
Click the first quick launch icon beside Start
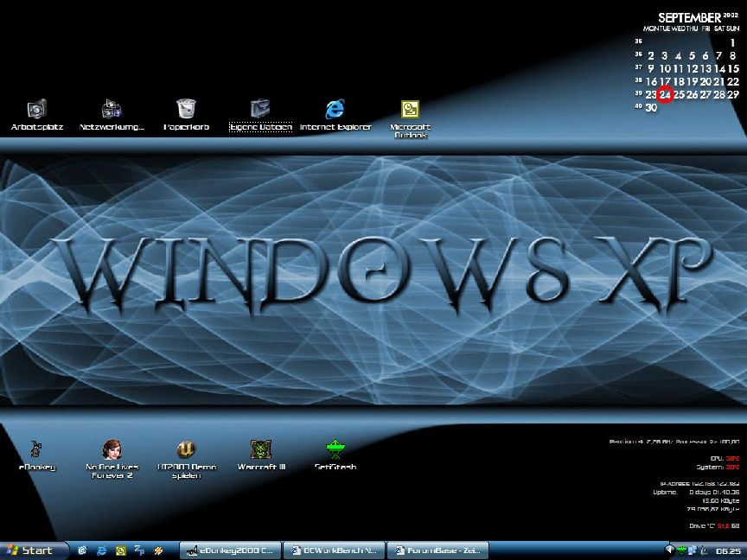82,550
